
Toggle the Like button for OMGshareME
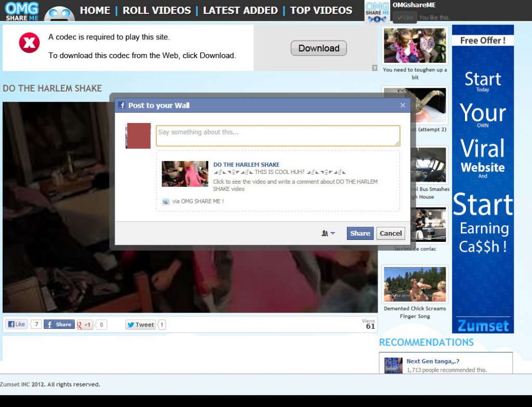coord(405,17)
